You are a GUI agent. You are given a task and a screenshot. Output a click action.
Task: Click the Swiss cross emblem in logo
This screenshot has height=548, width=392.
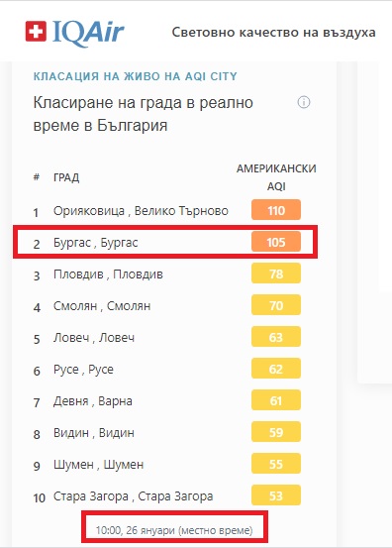(36, 32)
